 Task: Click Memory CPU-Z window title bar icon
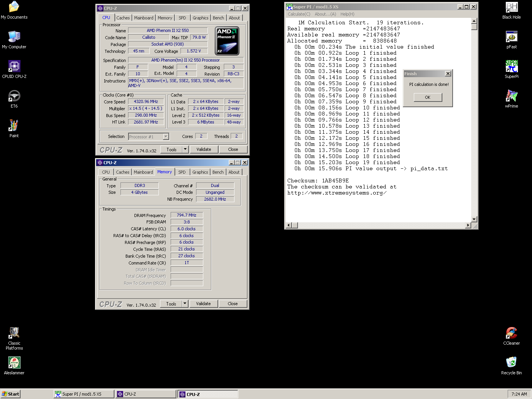point(100,162)
